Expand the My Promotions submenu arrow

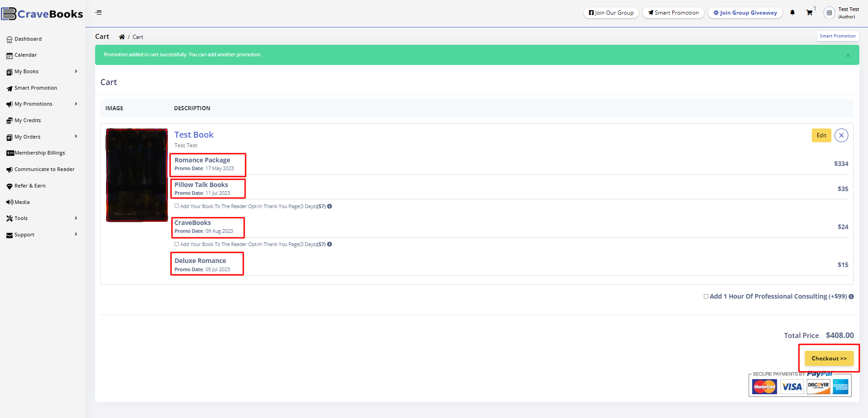(76, 104)
